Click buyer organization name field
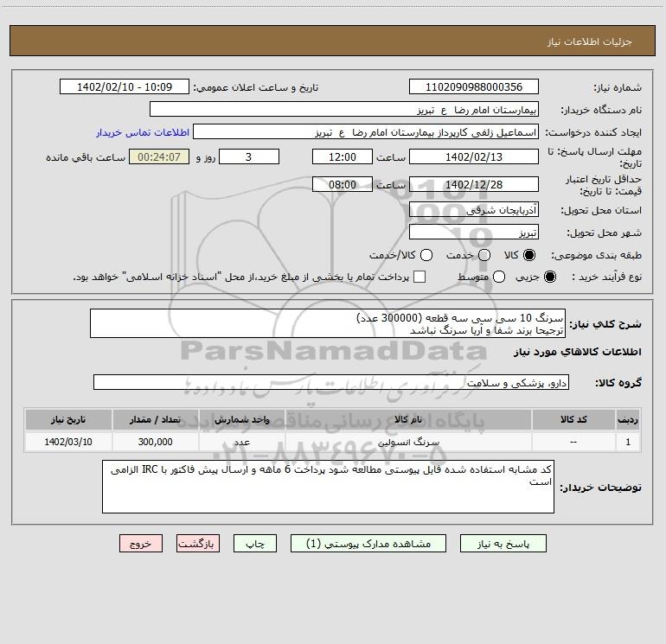Viewport: 666px width, 644px height. click(x=344, y=109)
